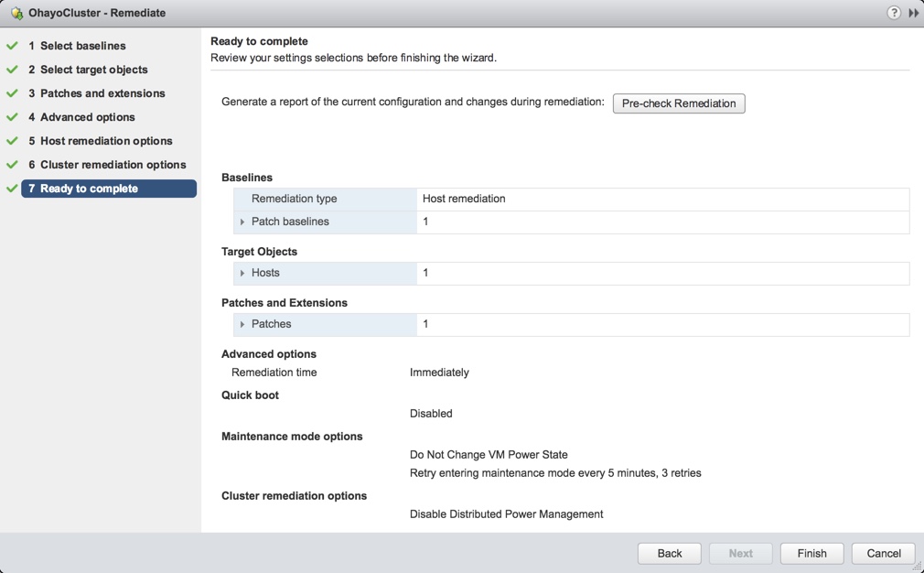The height and width of the screenshot is (573, 924).
Task: Expand the Patch baselines row
Action: click(x=242, y=222)
